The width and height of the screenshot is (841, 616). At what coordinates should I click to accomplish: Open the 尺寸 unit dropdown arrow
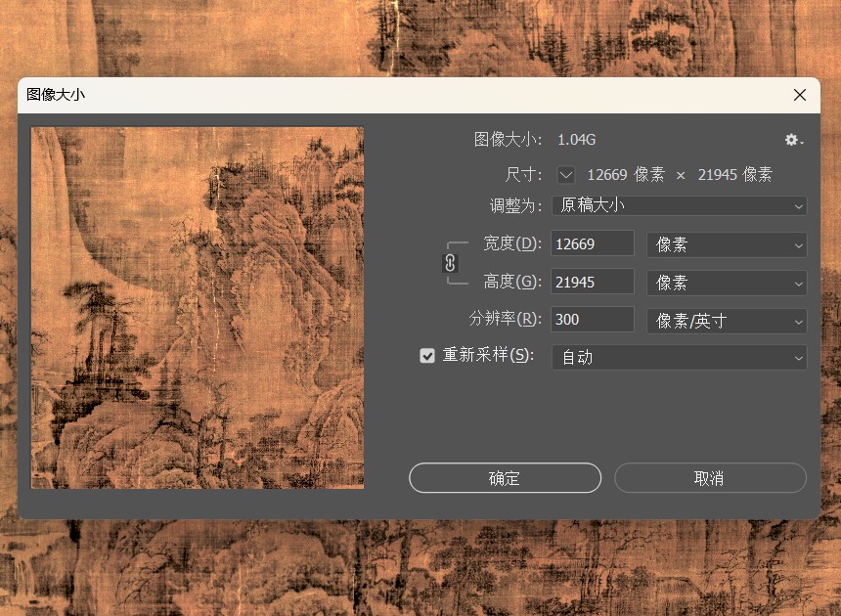tap(566, 175)
